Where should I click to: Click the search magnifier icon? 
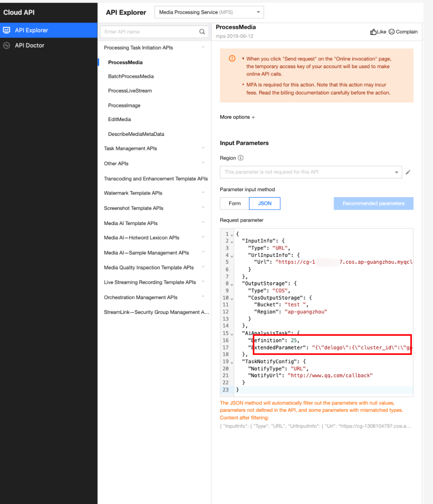tap(202, 31)
